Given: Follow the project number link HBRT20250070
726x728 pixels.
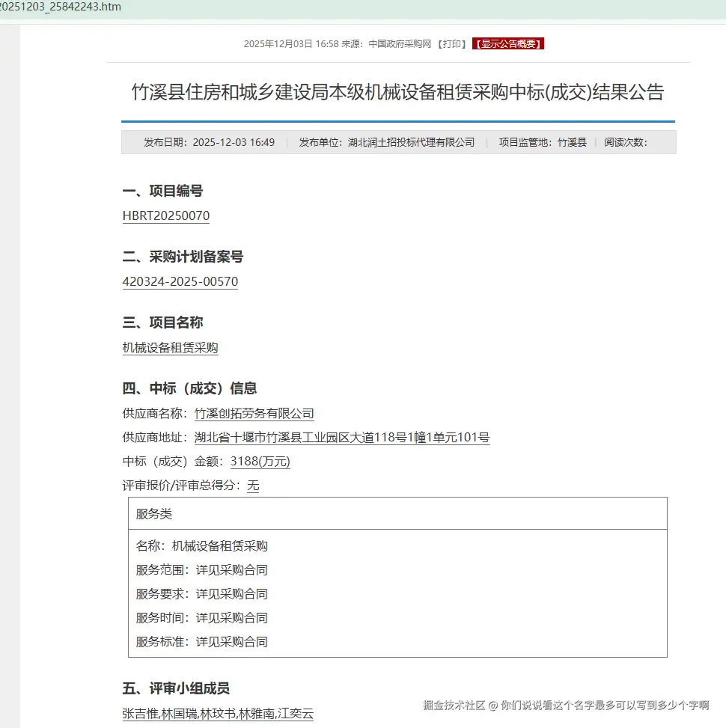Looking at the screenshot, I should 166,215.
